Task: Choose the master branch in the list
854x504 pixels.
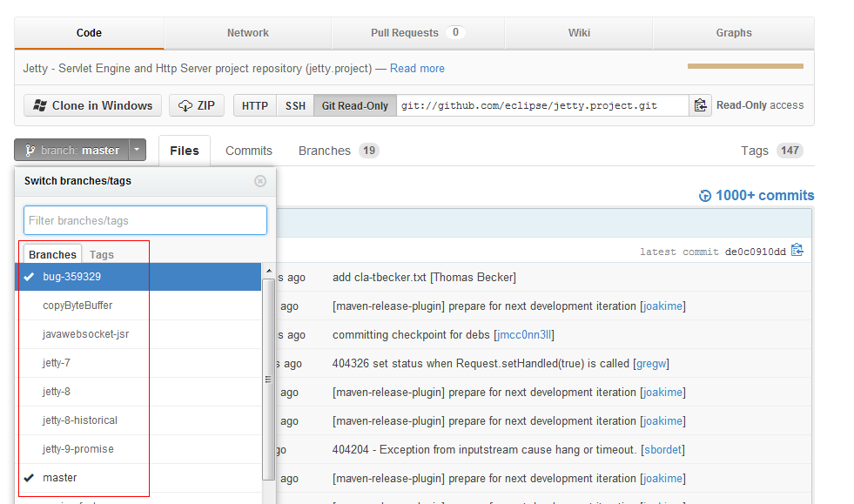Action: tap(138, 478)
